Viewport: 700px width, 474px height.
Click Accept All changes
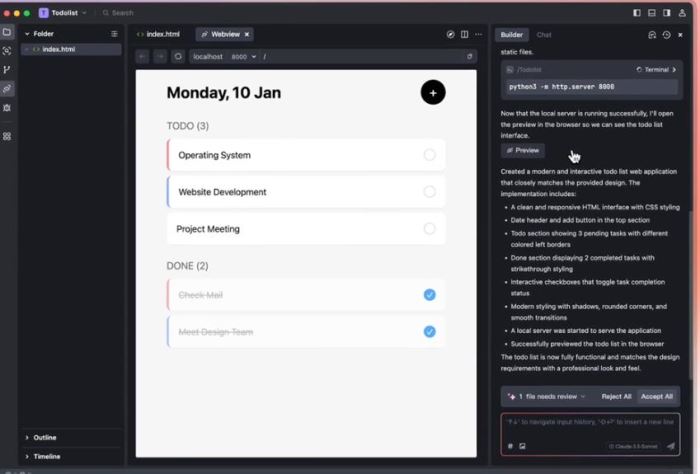coord(657,396)
